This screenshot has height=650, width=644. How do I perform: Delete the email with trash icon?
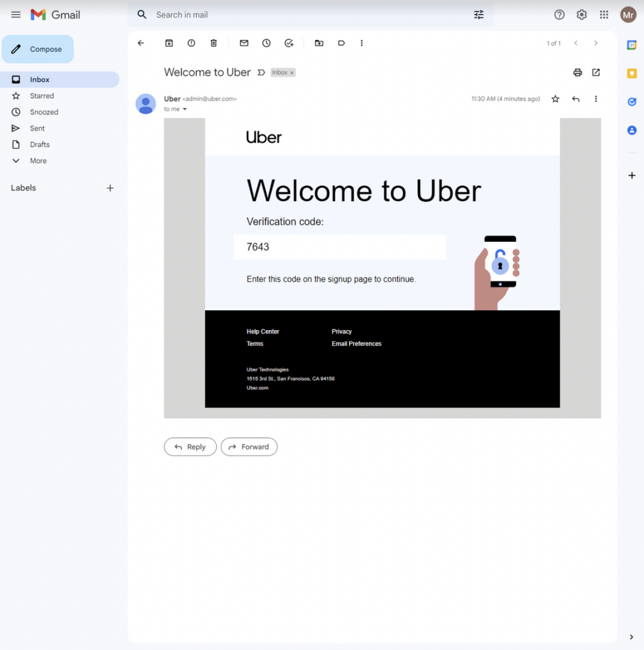coord(213,43)
